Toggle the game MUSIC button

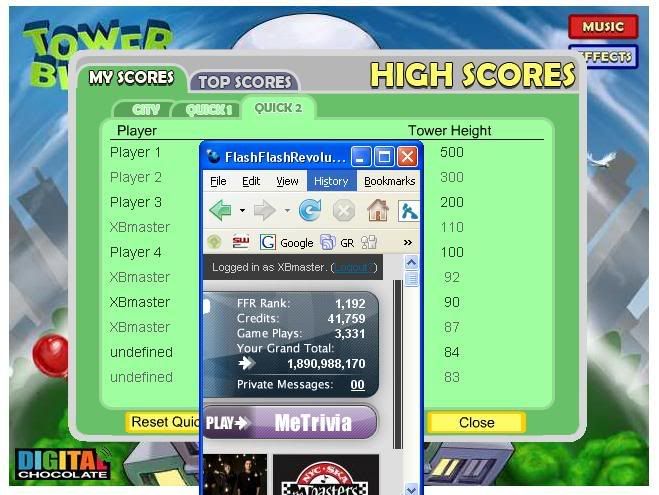602,27
